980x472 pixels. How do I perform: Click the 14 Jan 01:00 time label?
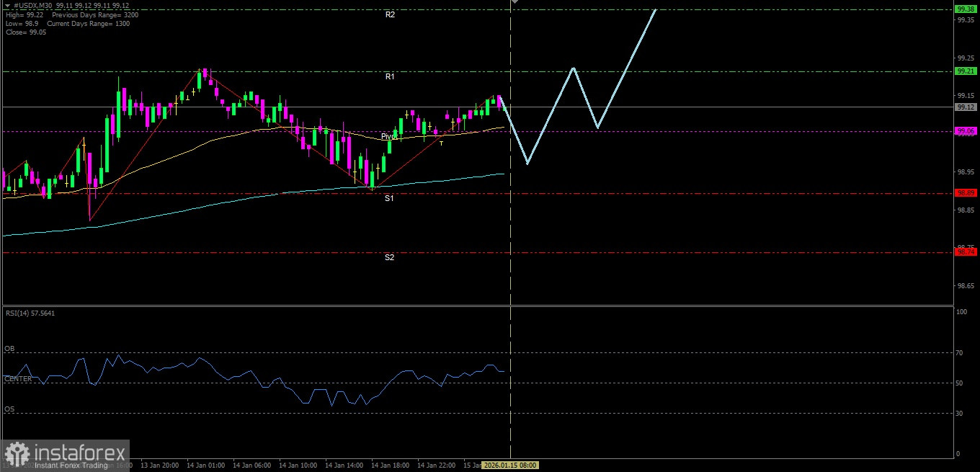205,466
